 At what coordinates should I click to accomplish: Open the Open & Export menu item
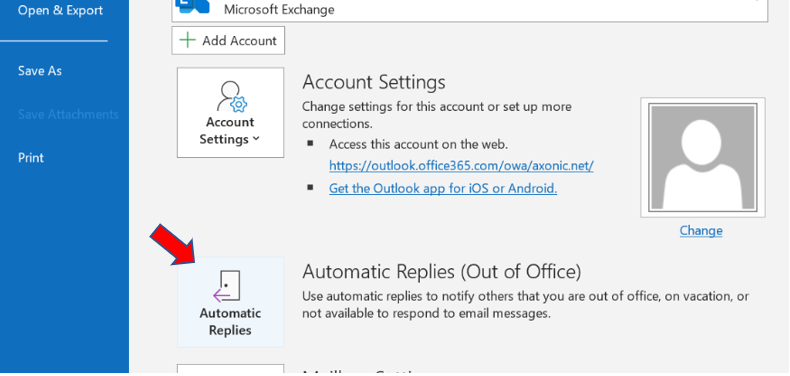pos(60,10)
